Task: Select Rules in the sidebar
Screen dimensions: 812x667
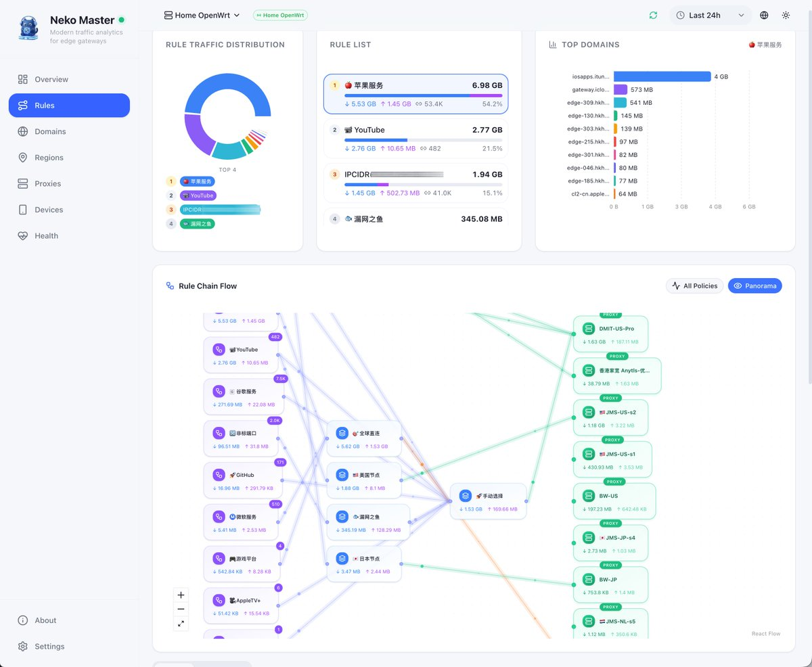Action: (69, 106)
